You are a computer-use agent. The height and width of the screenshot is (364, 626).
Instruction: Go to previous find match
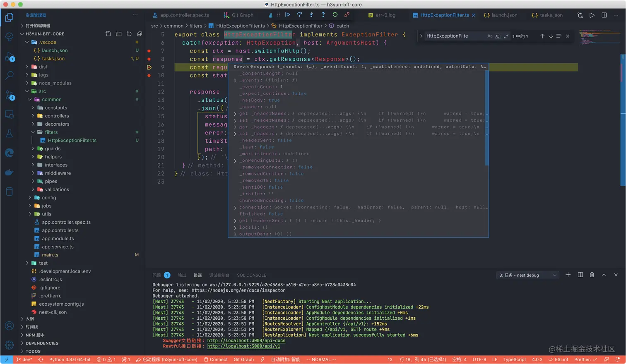tap(542, 36)
